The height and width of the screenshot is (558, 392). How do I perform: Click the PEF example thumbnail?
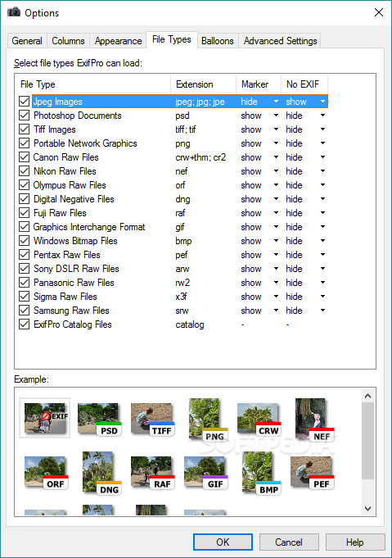(313, 474)
